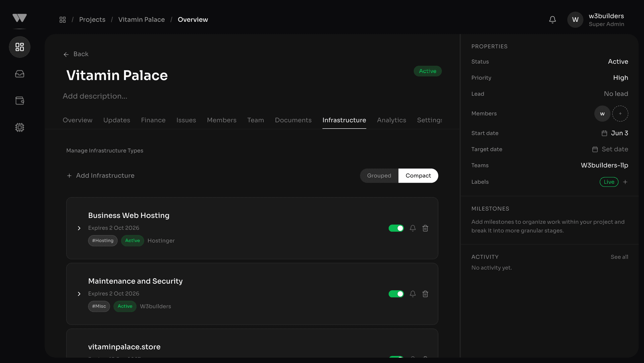Click the plus icon next to Live label
This screenshot has height=363, width=644.
tap(625, 182)
